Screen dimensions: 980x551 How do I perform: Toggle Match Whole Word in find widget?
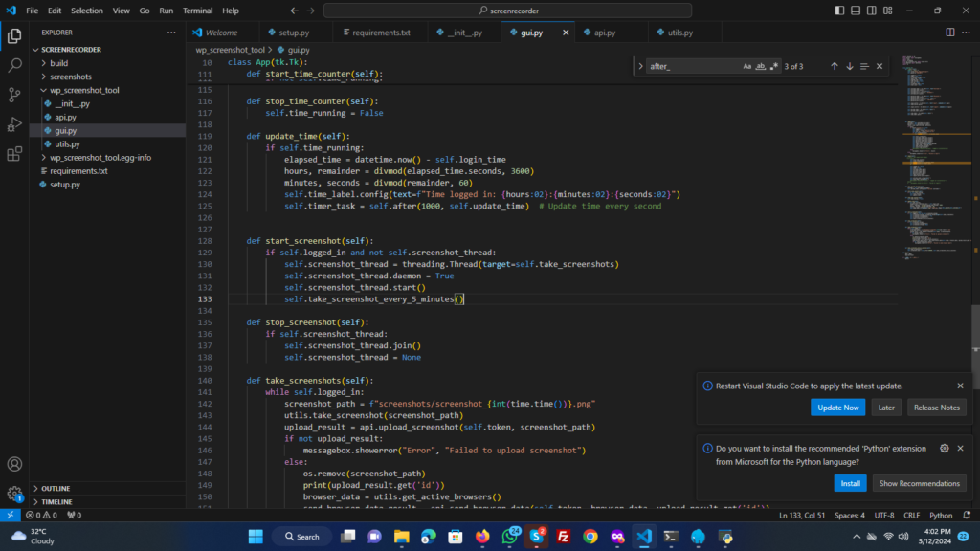click(x=761, y=66)
